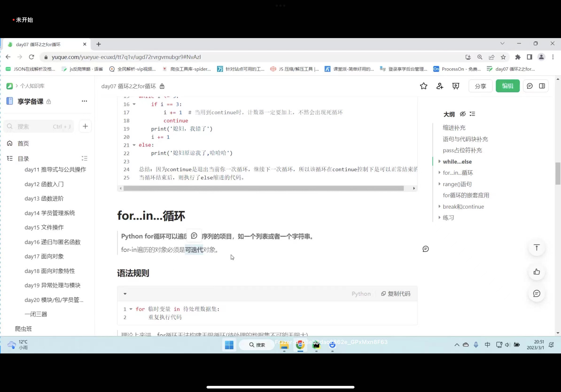The height and width of the screenshot is (392, 561).
Task: Toggle the right sidebar layout icon
Action: point(542,86)
